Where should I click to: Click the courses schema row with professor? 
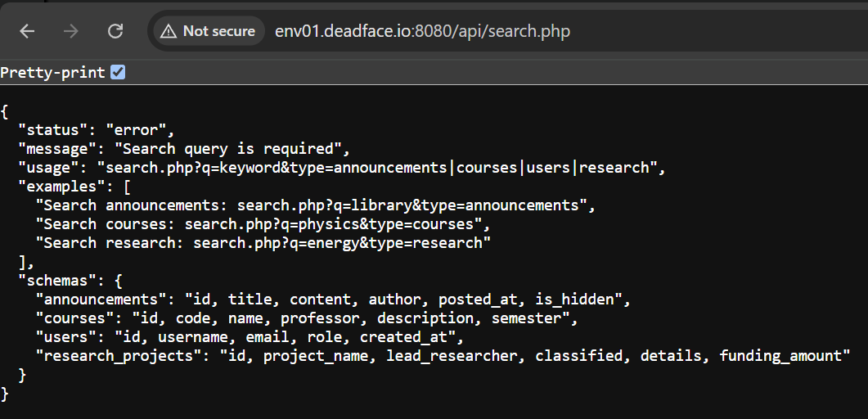pyautogui.click(x=307, y=318)
